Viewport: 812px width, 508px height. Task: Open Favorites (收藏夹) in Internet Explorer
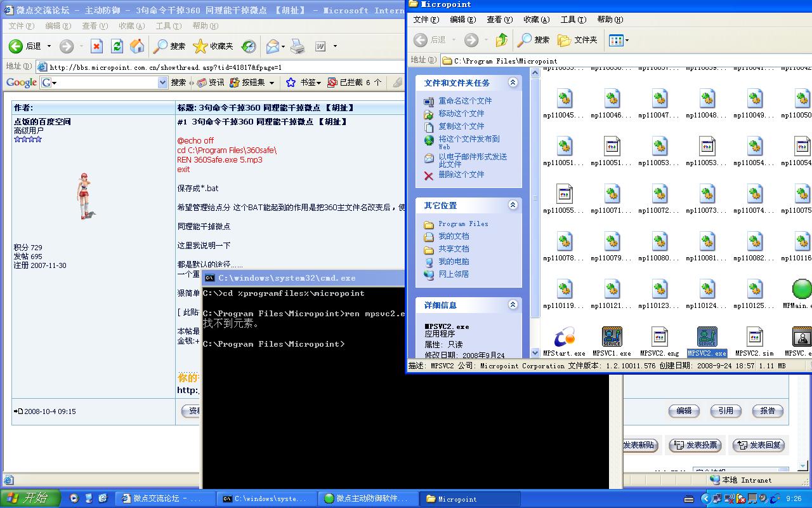(x=213, y=46)
